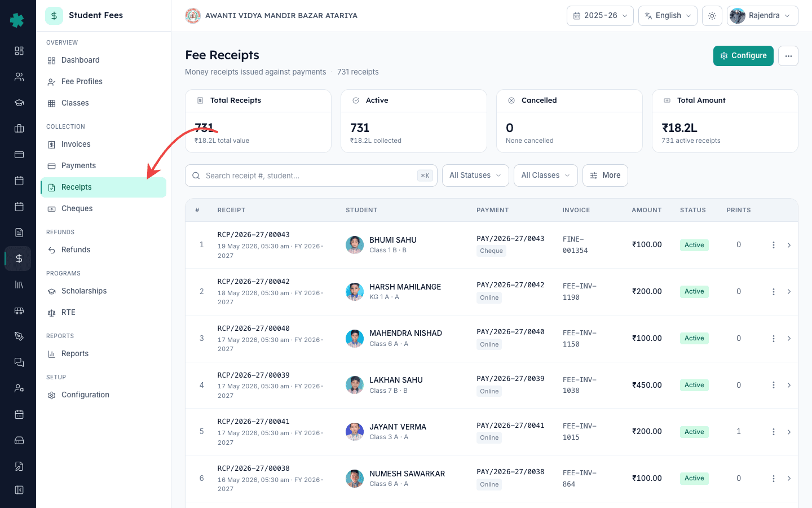Open the All Classes filter dropdown
Screen dimensions: 812x508
coord(545,176)
